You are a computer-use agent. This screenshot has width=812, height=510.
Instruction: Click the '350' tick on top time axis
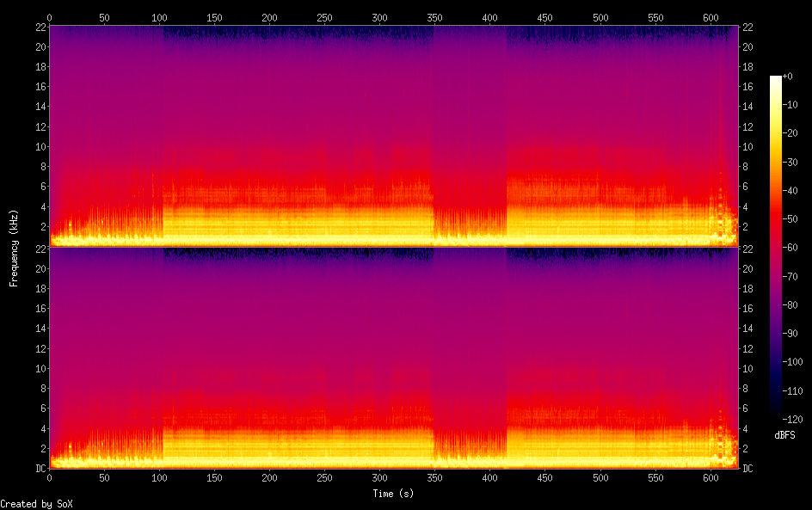pos(435,17)
